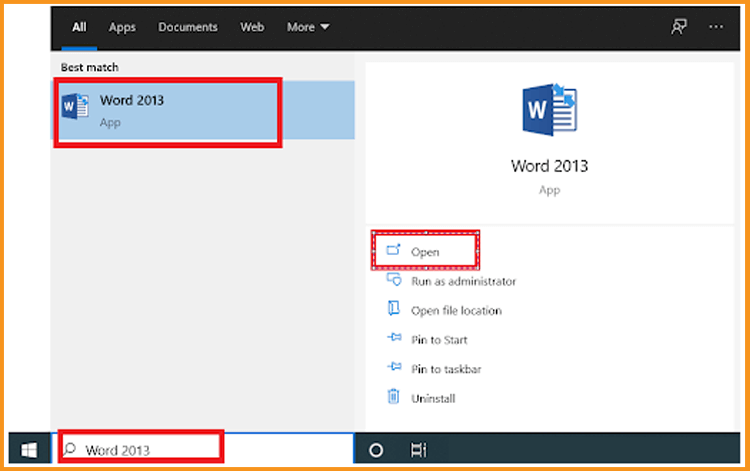Screen dimensions: 750x471
Task: Open the three-dot options menu
Action: tap(716, 27)
